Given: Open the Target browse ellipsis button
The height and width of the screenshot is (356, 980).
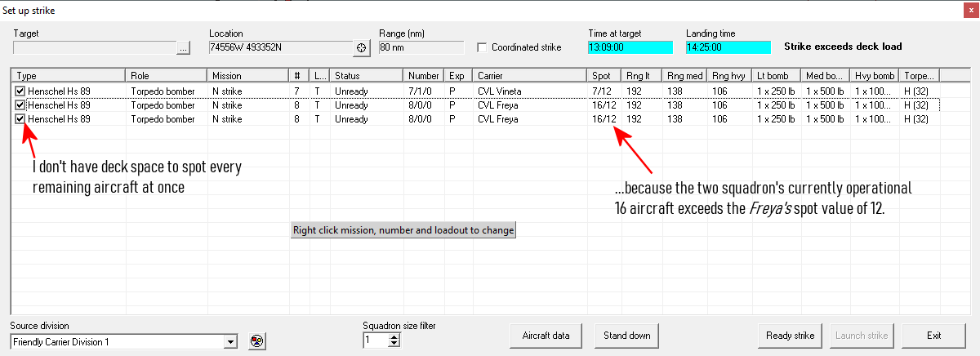Looking at the screenshot, I should (184, 48).
